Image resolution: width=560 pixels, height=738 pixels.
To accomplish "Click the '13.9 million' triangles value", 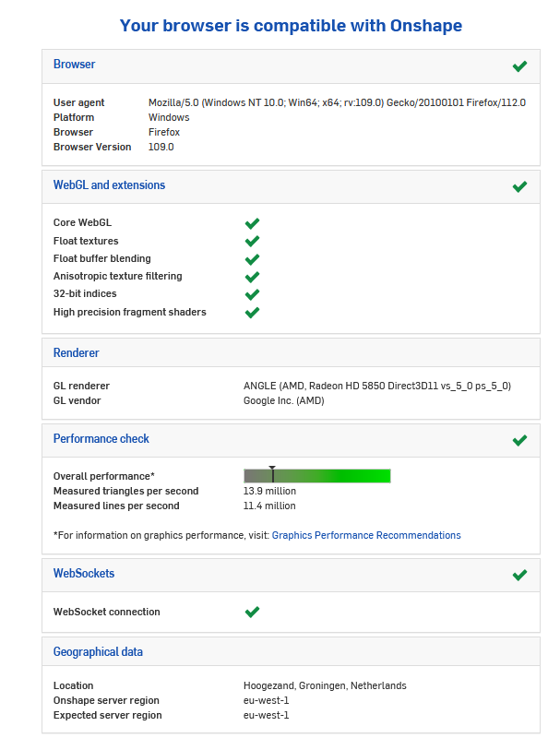I will point(269,491).
